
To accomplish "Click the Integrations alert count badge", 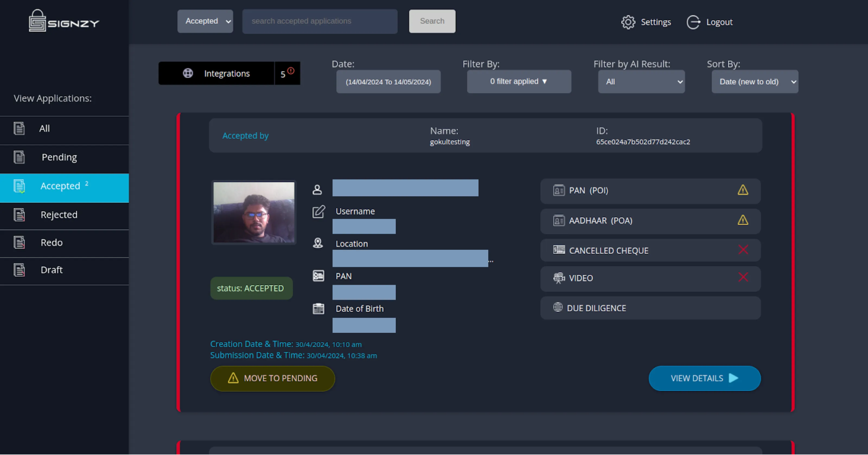I will (288, 73).
